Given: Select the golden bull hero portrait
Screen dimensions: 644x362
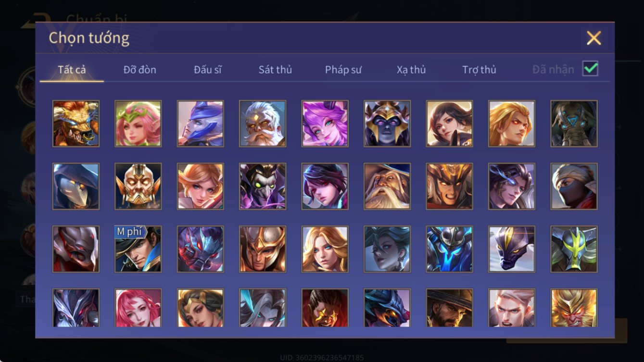Looking at the screenshot, I should (x=76, y=124).
